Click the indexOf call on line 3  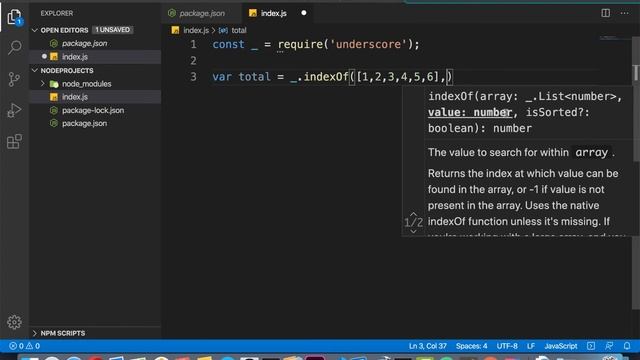click(326, 77)
